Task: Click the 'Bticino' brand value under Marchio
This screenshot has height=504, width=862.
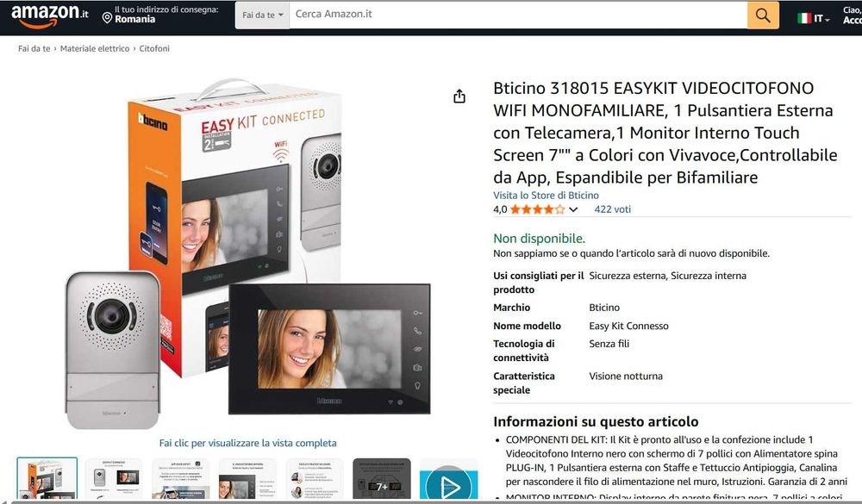Action: click(604, 308)
